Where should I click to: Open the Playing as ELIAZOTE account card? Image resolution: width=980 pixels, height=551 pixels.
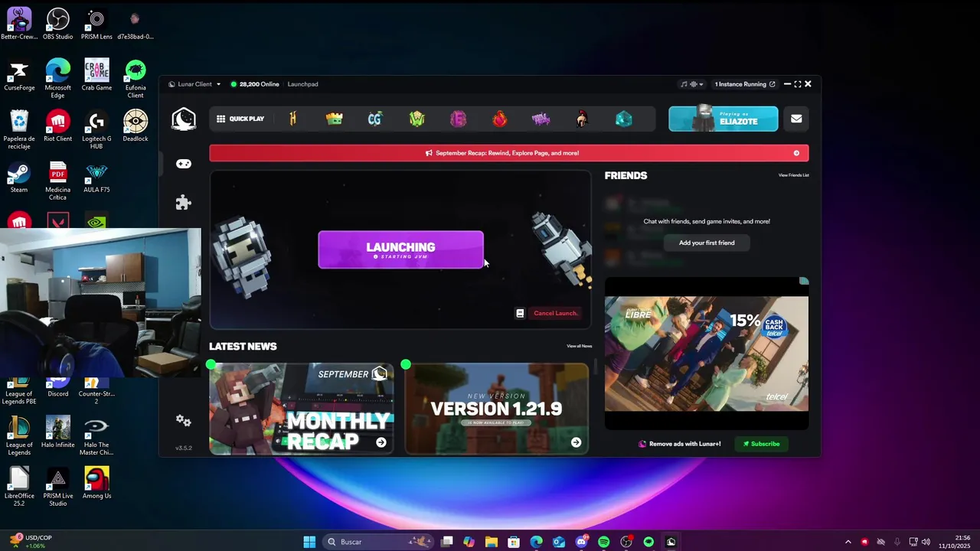coord(724,119)
